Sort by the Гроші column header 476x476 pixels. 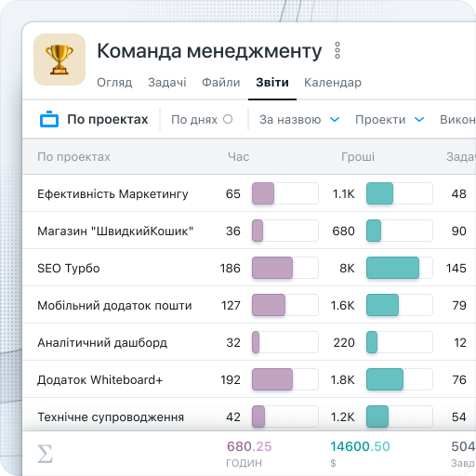pos(358,157)
